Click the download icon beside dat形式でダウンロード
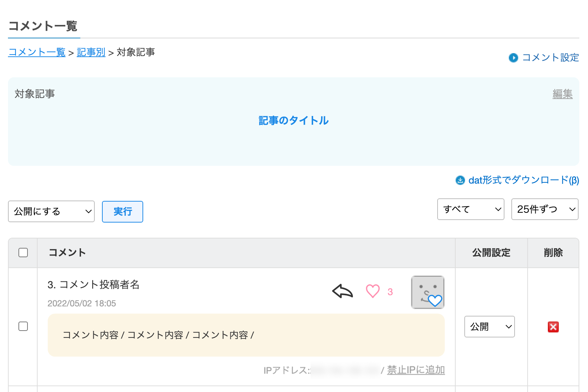 pos(460,180)
